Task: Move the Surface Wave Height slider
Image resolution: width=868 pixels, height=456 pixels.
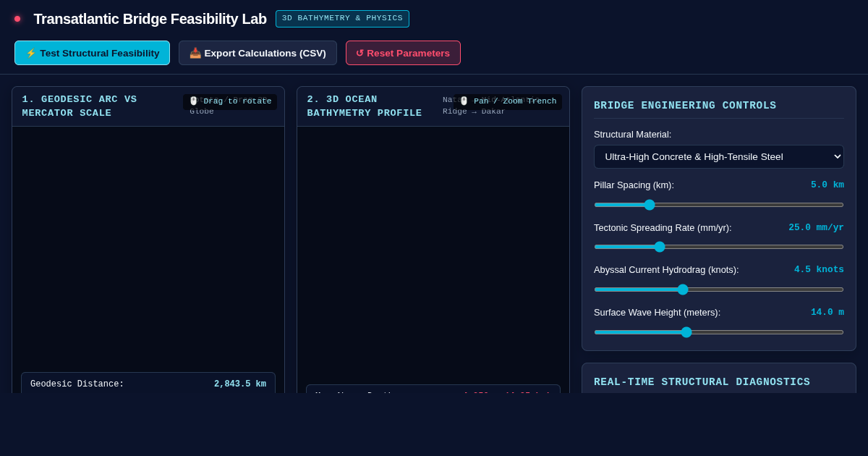Action: click(719, 332)
